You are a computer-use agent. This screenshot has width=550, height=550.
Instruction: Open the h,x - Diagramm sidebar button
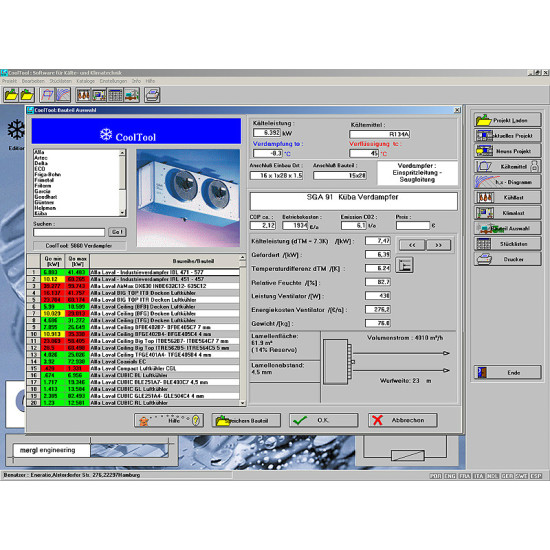(x=507, y=182)
